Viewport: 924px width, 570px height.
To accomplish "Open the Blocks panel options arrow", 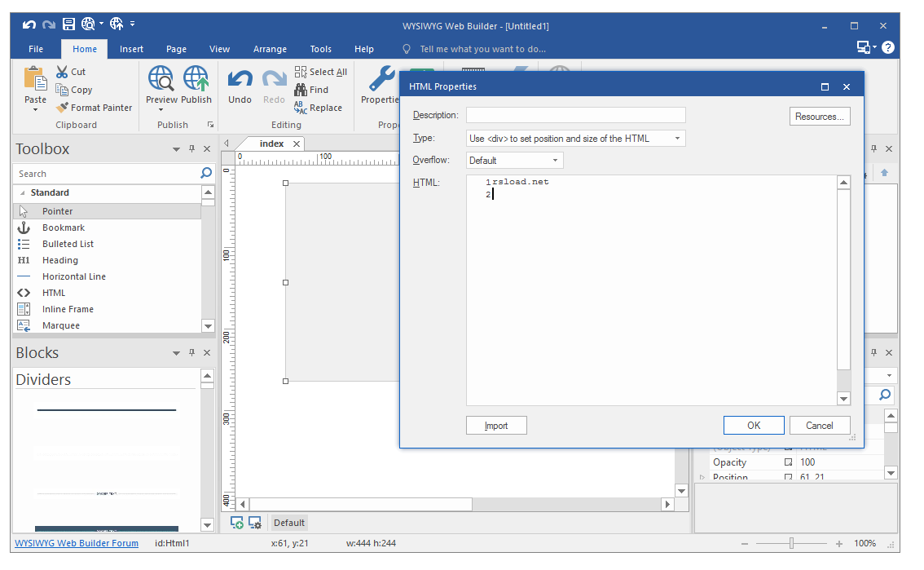I will coord(176,353).
